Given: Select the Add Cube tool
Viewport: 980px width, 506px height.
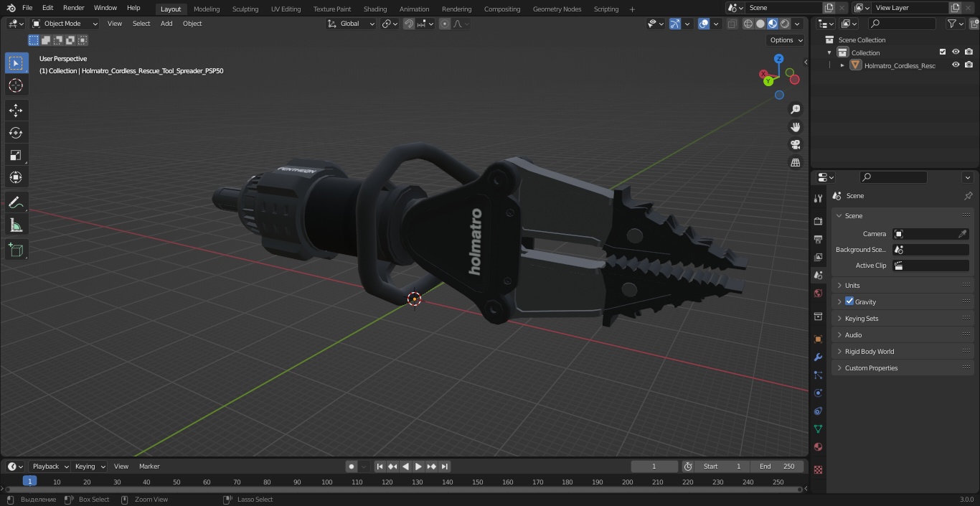Looking at the screenshot, I should point(16,250).
